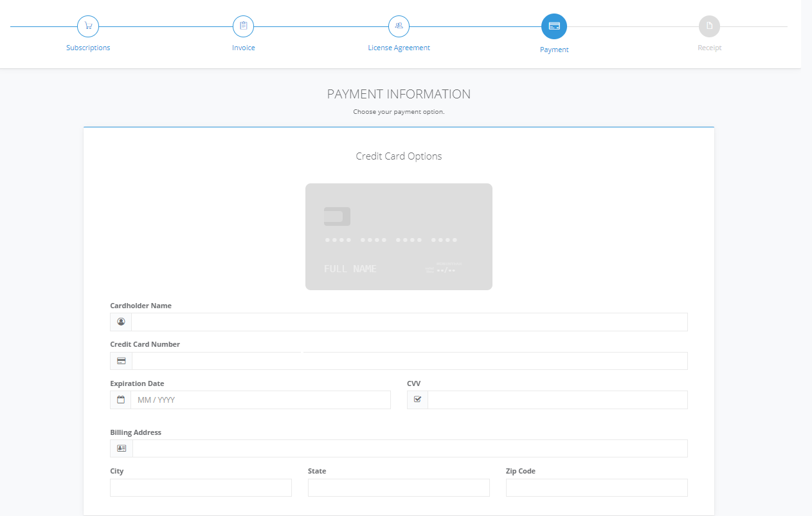Screen dimensions: 812x516
Task: Click the person icon beside Cardholder Name
Action: pyautogui.click(x=121, y=322)
